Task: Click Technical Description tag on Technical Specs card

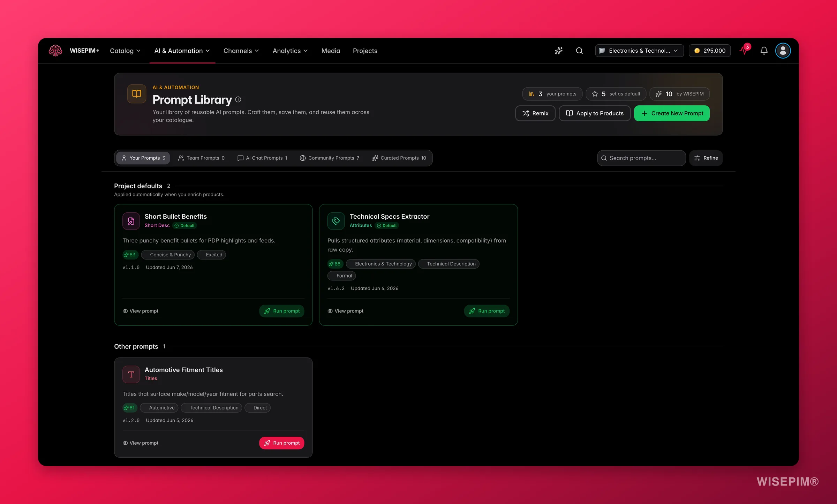Action: [x=448, y=264]
